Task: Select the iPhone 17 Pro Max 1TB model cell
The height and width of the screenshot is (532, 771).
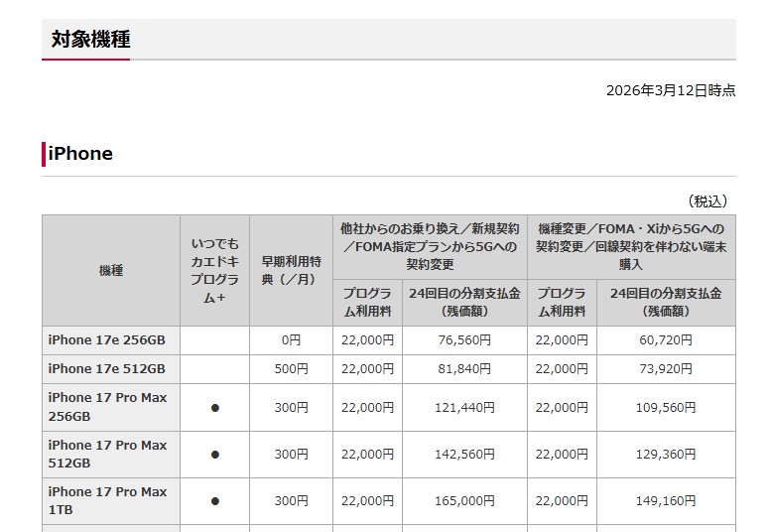Action: (x=107, y=500)
